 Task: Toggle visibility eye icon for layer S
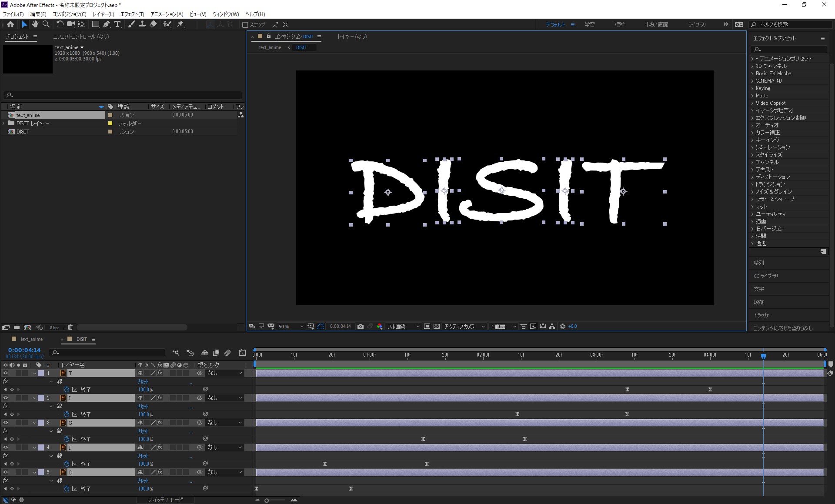click(x=5, y=422)
